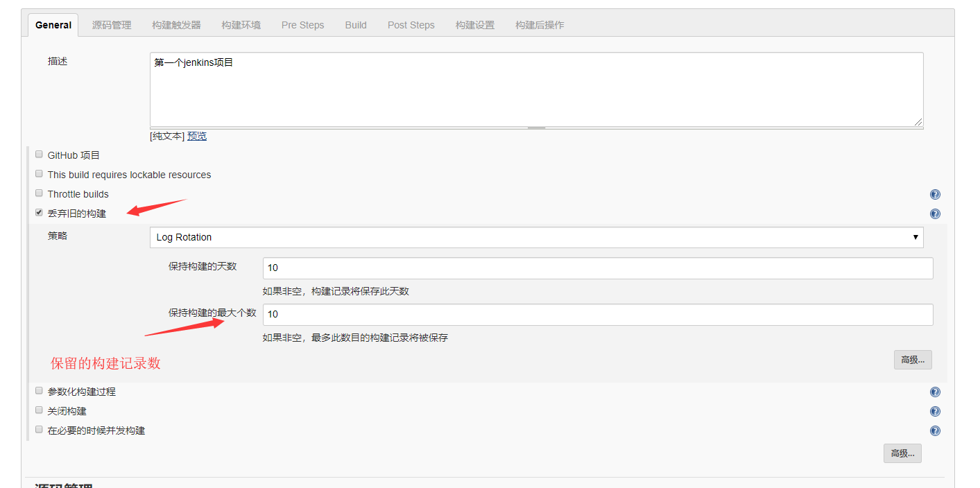The height and width of the screenshot is (488, 980).
Task: Click 高级 button in Log Rotation section
Action: (x=913, y=360)
